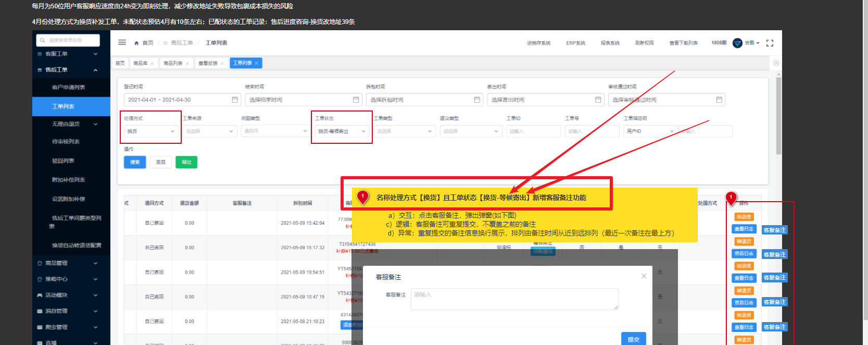
Task: Close the active 工单列表 tab
Action: pyautogui.click(x=256, y=63)
